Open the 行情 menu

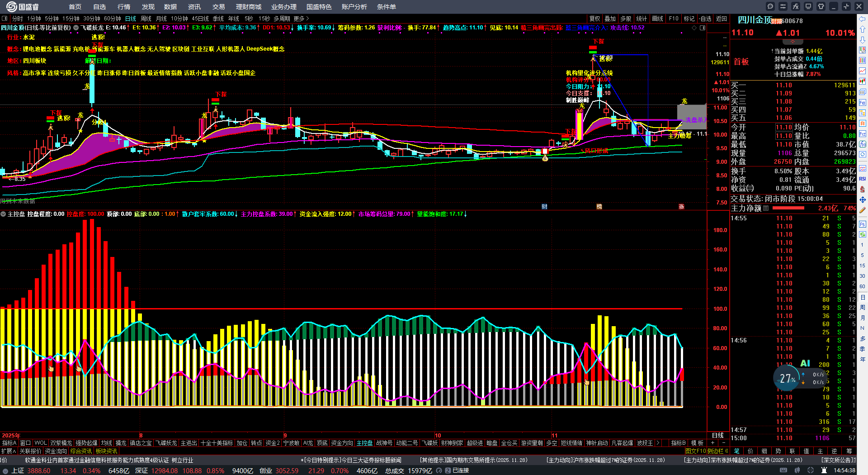[124, 7]
